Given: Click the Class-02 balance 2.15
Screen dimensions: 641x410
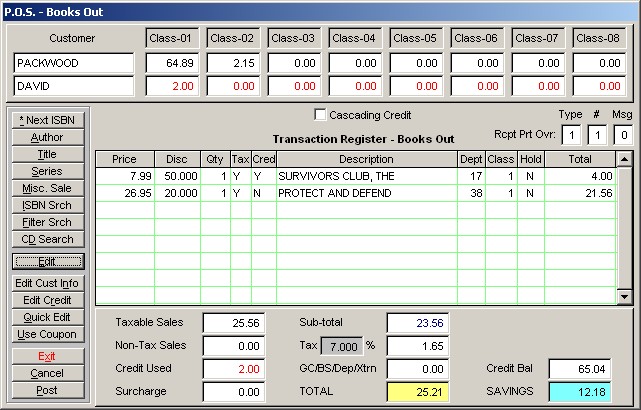Looking at the screenshot, I should 233,63.
